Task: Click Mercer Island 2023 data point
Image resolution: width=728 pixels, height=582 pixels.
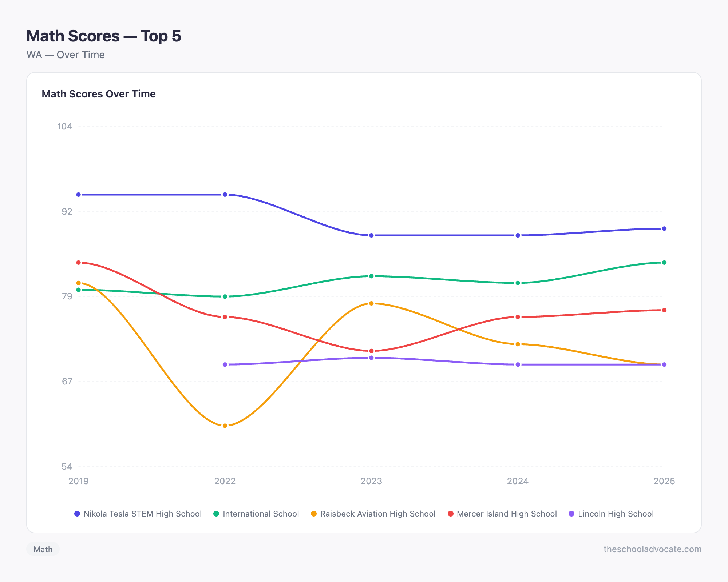Action: 371,351
